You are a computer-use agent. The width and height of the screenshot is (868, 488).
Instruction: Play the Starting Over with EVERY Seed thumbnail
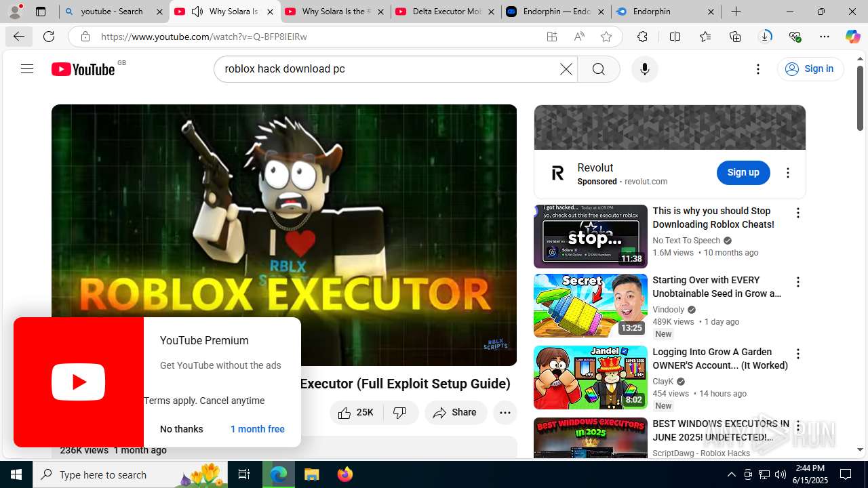(x=590, y=306)
